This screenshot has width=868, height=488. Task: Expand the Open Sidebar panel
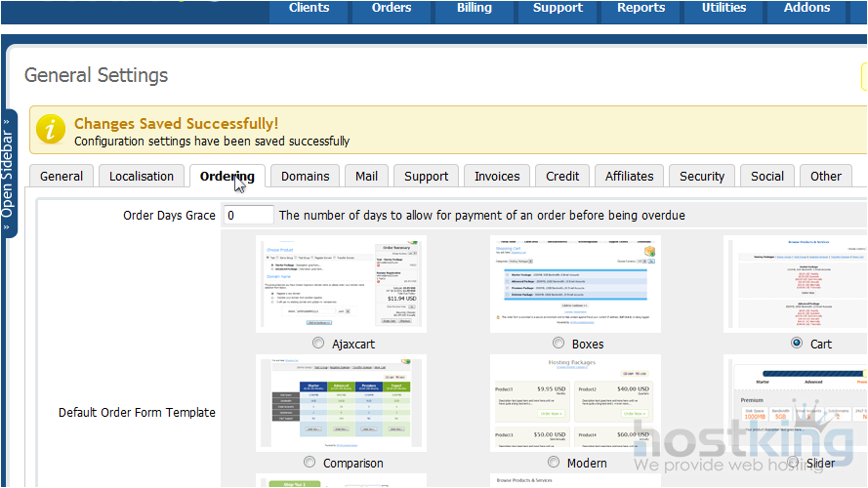8,173
